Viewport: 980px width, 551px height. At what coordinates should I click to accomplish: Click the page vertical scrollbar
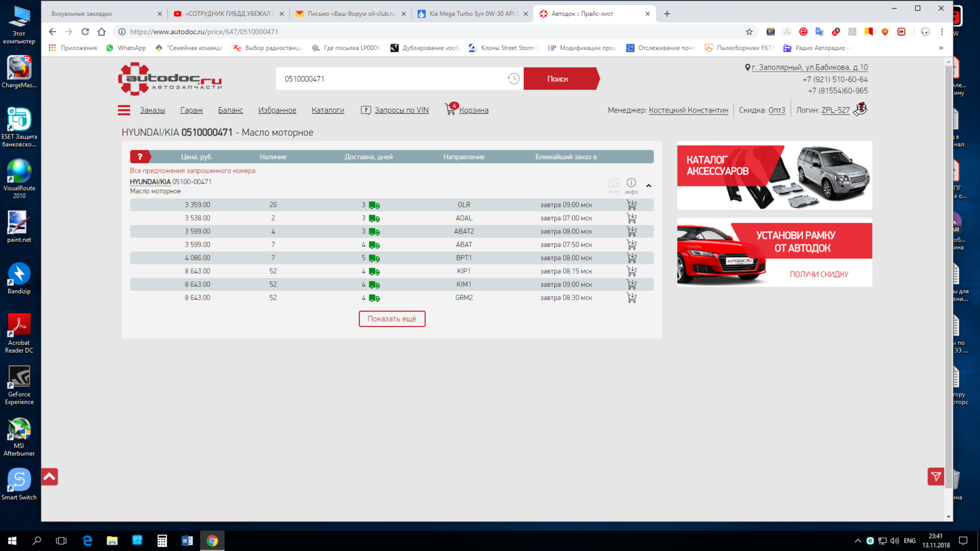pos(948,275)
